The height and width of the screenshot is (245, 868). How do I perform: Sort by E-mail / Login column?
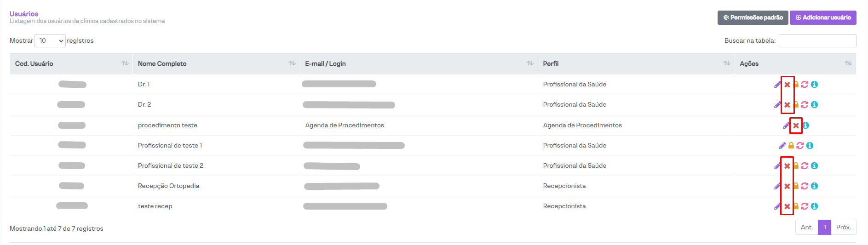point(419,64)
